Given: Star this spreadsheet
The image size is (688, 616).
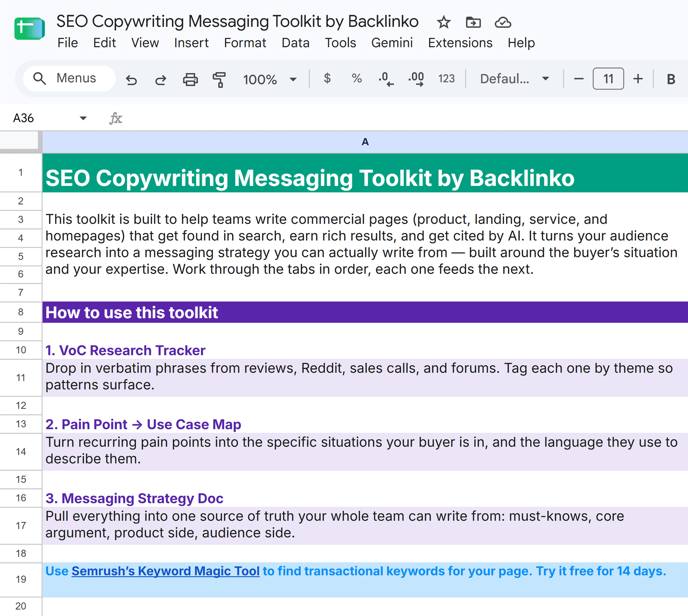Looking at the screenshot, I should (x=443, y=22).
